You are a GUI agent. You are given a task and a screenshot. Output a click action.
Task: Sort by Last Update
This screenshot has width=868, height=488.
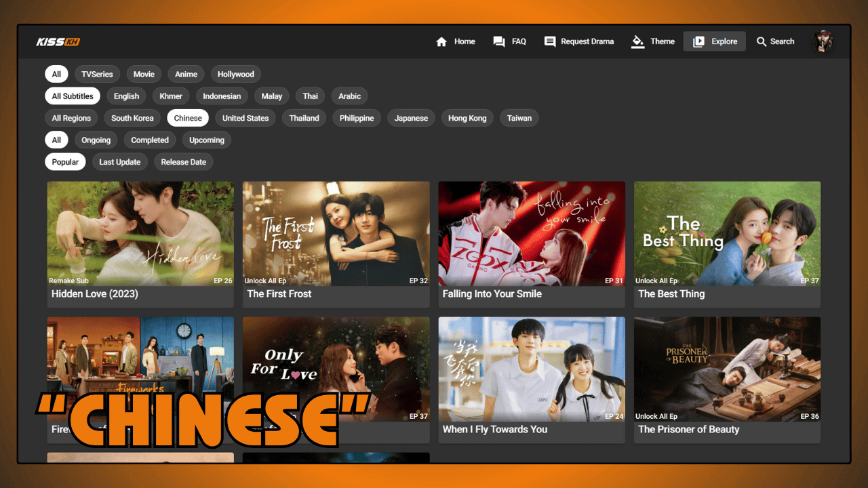(x=120, y=162)
